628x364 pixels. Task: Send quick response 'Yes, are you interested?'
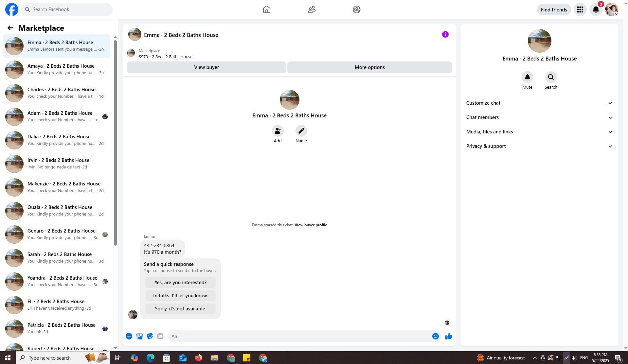coord(181,283)
